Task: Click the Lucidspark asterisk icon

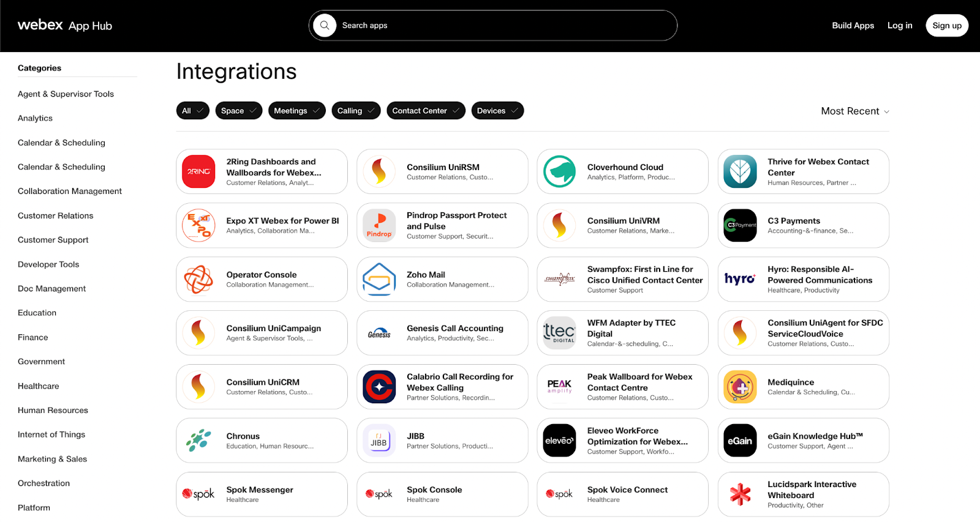Action: coord(740,494)
